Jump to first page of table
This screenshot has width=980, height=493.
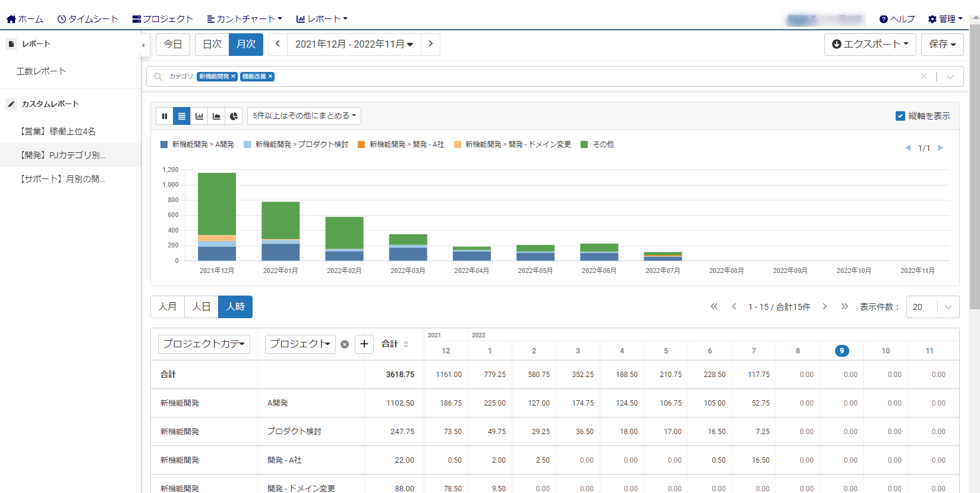click(x=714, y=307)
